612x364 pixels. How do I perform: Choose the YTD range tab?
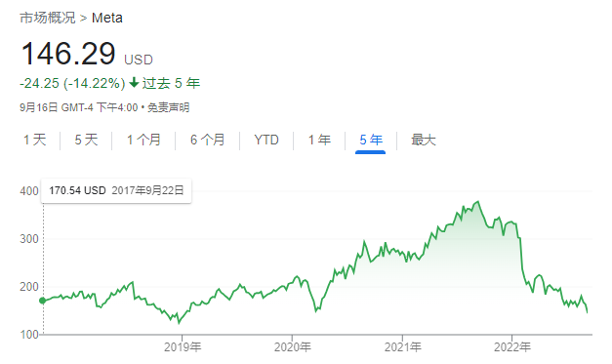click(x=266, y=140)
